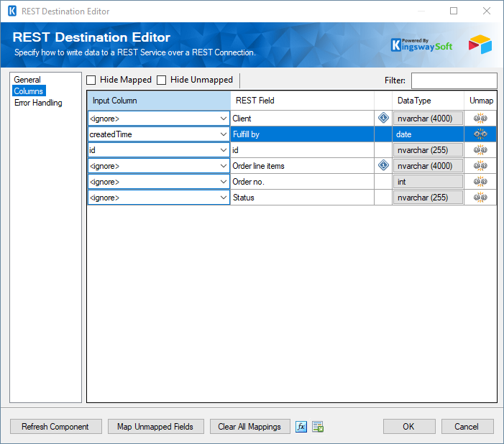This screenshot has width=504, height=444.
Task: Maximize the REST Destination Editor window
Action: [x=454, y=11]
